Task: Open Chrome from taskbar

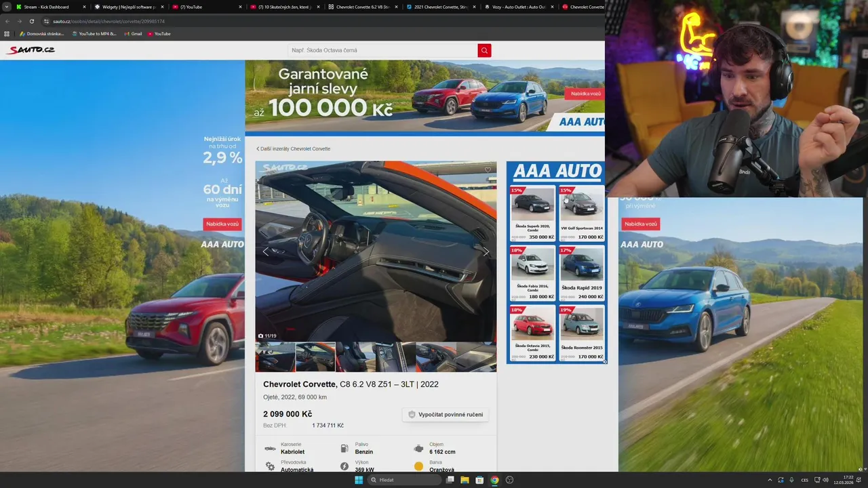Action: [x=494, y=480]
